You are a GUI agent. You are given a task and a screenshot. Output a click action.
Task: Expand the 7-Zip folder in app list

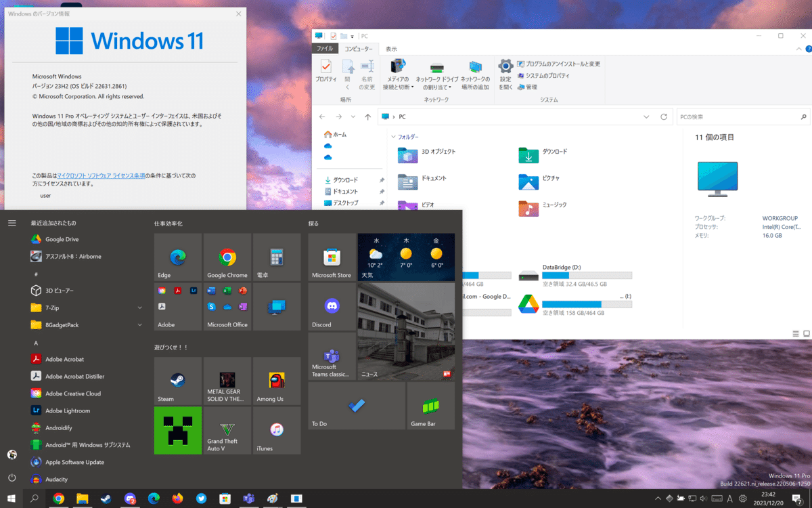(140, 308)
